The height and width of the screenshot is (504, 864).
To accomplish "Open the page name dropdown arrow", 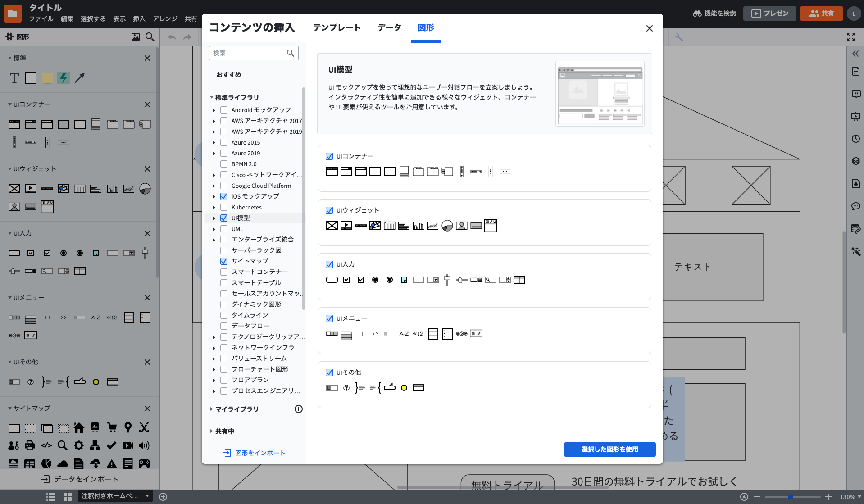I will tap(147, 496).
